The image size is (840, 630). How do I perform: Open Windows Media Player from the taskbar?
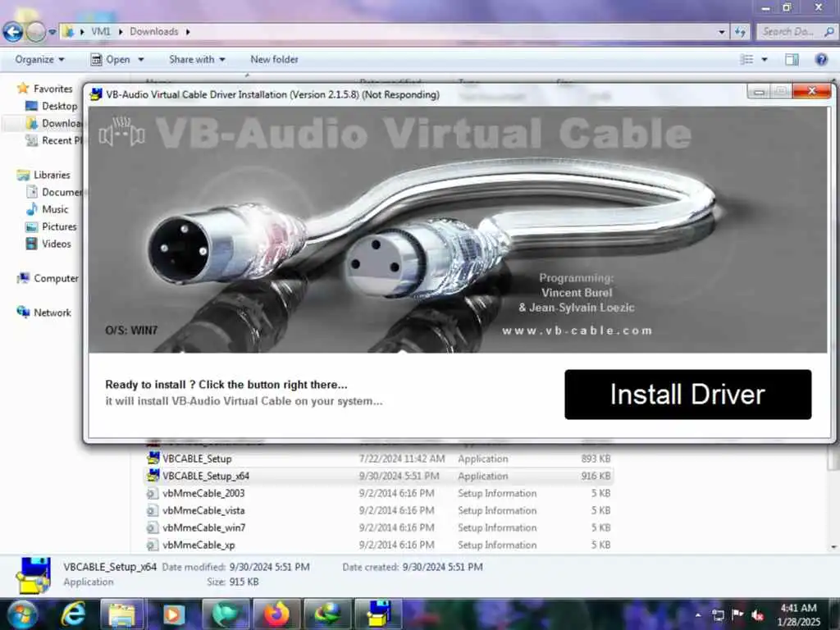click(173, 614)
